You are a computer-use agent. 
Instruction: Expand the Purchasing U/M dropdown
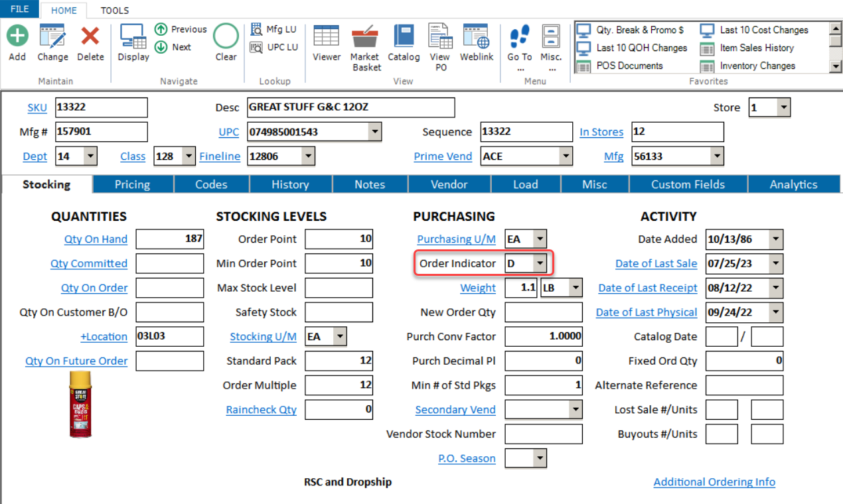coord(540,239)
